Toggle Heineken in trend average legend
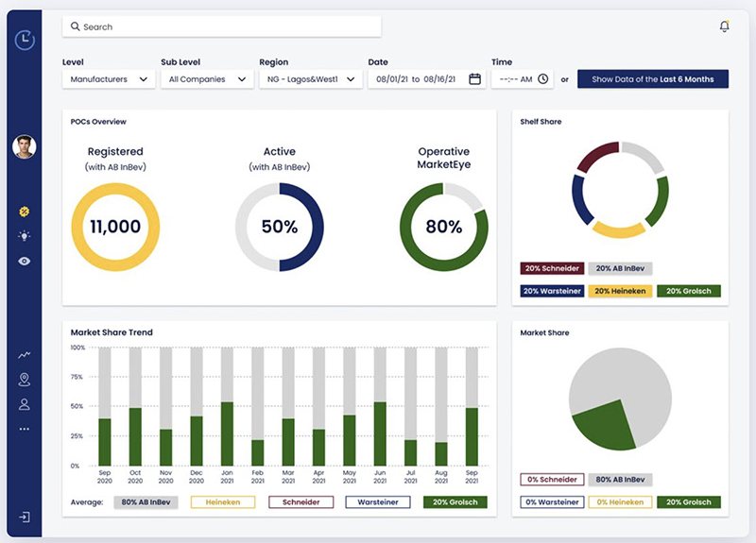Image resolution: width=756 pixels, height=543 pixels. point(223,502)
